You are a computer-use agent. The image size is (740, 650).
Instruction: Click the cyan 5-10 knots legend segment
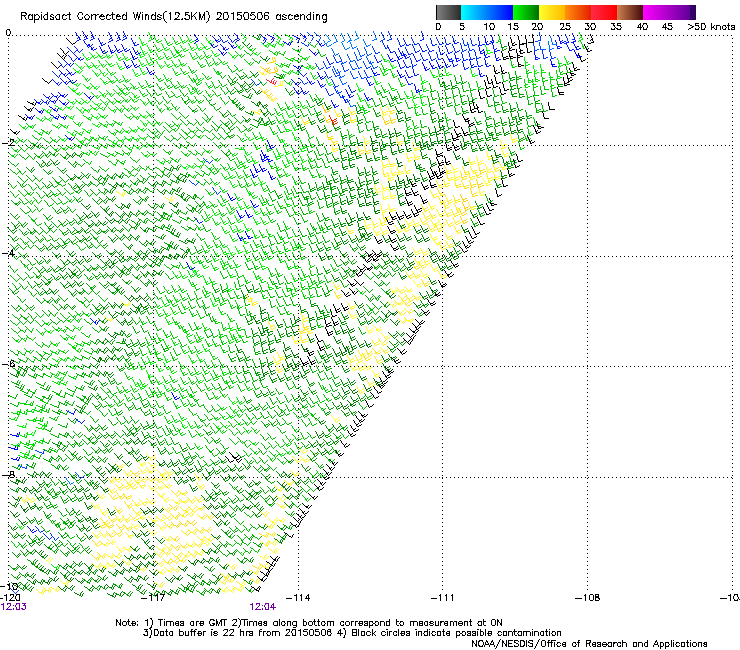coord(474,12)
